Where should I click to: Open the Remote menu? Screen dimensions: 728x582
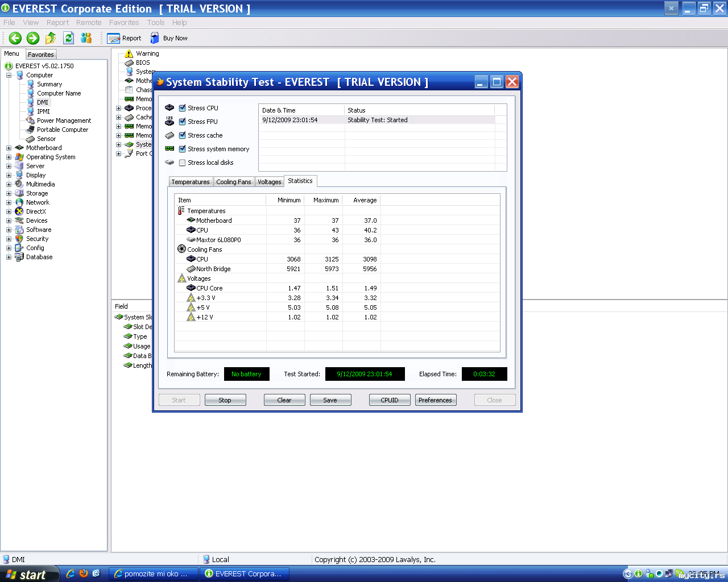click(x=89, y=23)
